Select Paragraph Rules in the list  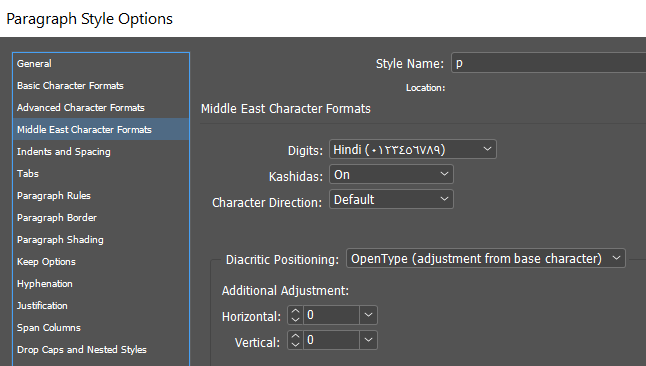tap(101, 195)
